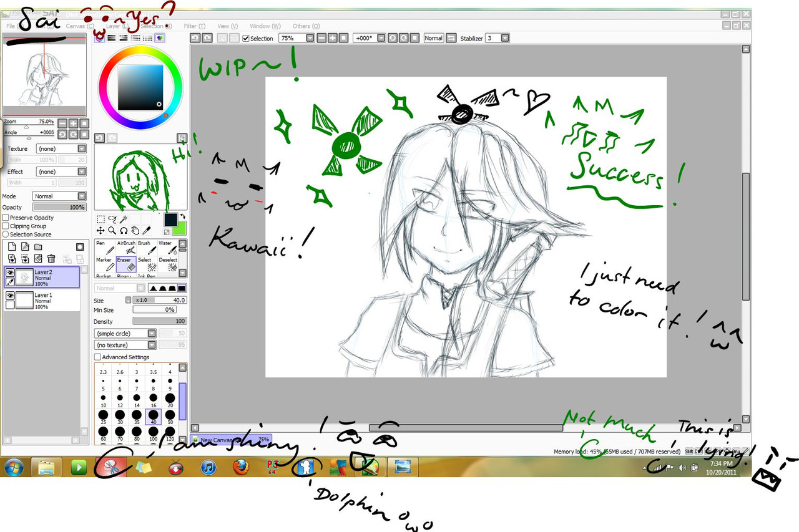Hide Layer1 with eye icon
Viewport: 799px width, 532px height.
(x=10, y=296)
